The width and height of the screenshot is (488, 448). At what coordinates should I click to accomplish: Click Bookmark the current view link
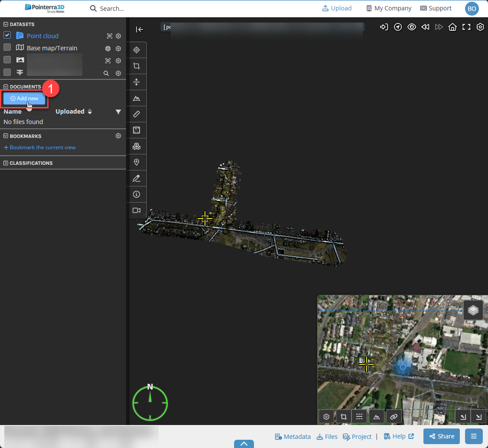40,147
